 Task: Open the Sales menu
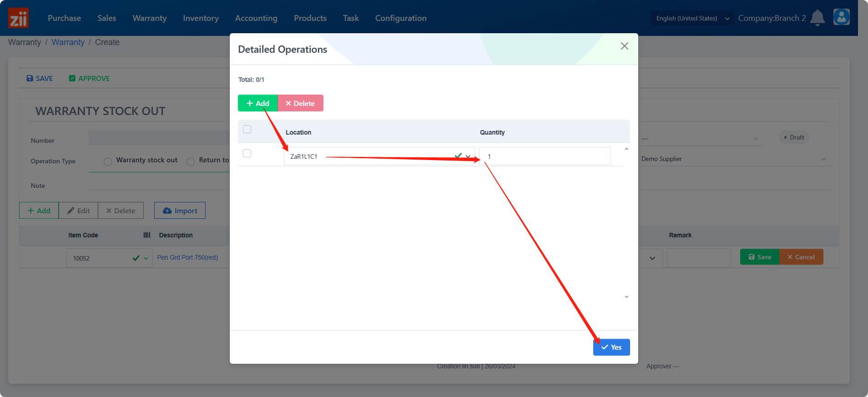pos(106,18)
